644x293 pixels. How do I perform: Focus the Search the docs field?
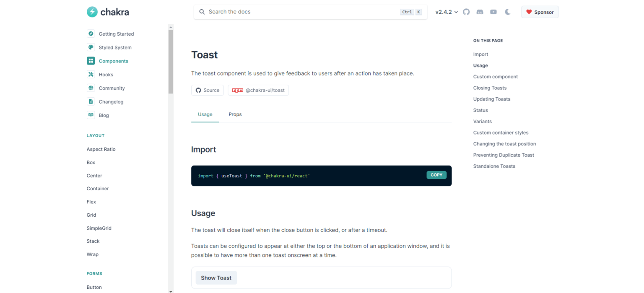pyautogui.click(x=302, y=12)
